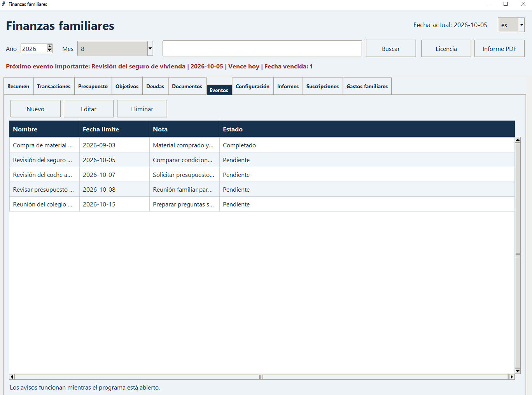The height and width of the screenshot is (395, 532).
Task: Go to the Presupuesto tab
Action: [93, 86]
